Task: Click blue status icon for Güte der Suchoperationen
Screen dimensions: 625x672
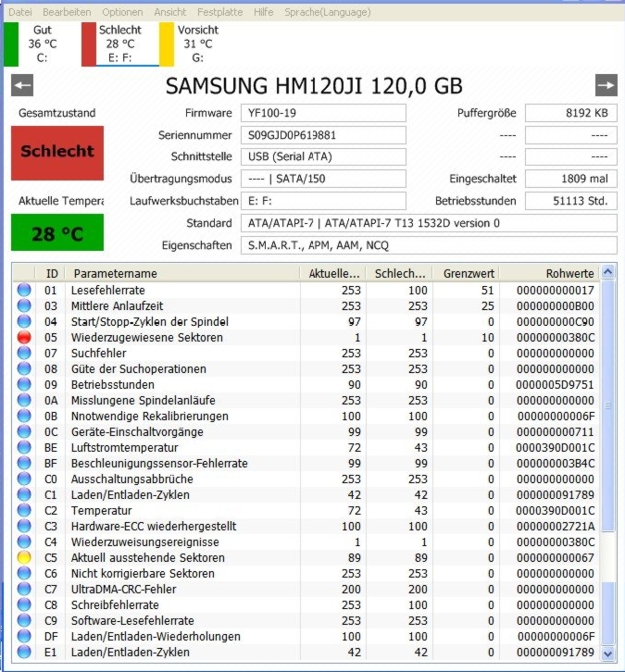Action: pos(24,369)
